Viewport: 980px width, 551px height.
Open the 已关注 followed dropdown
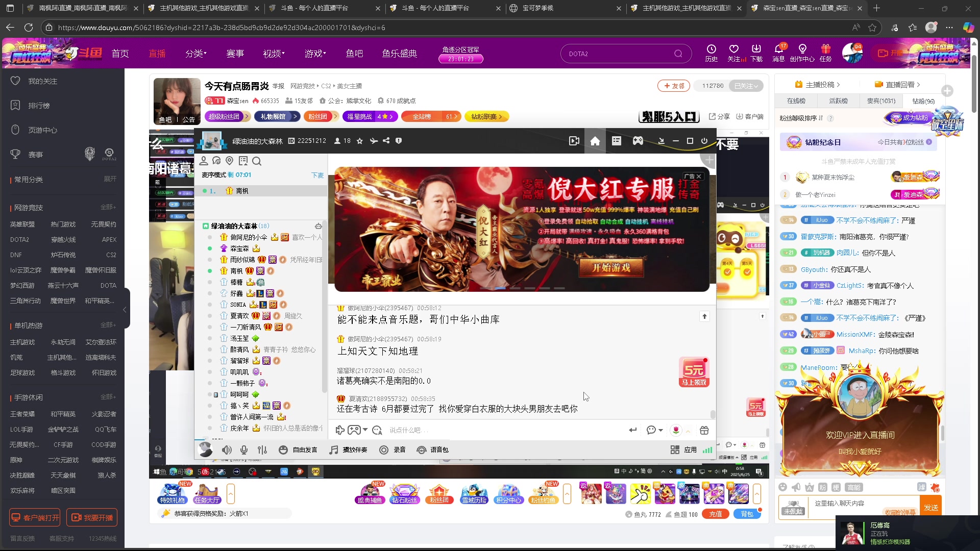coord(746,86)
